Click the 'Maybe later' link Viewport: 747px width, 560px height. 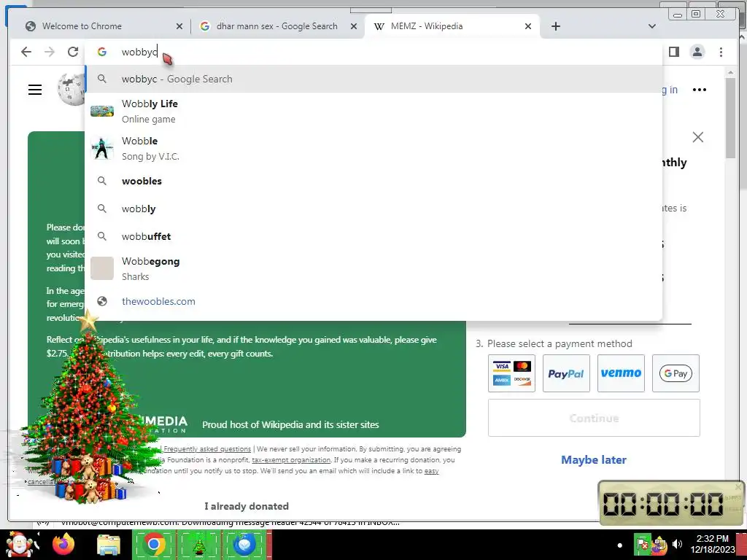point(594,460)
